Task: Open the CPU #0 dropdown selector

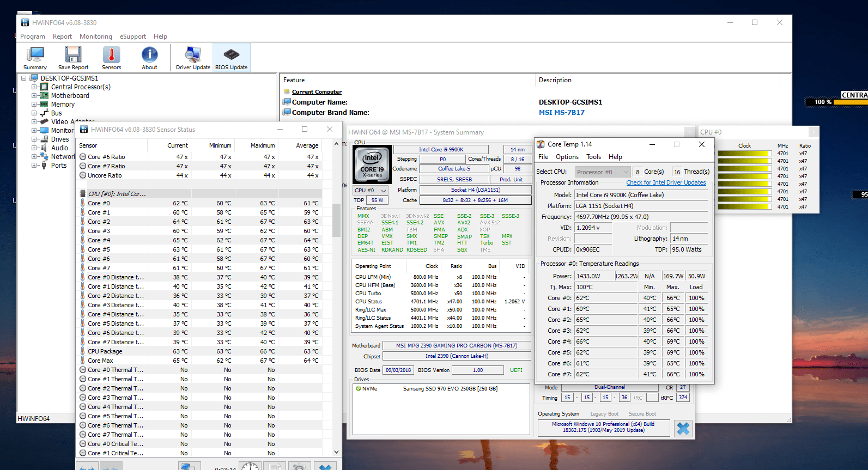Action: tap(371, 191)
